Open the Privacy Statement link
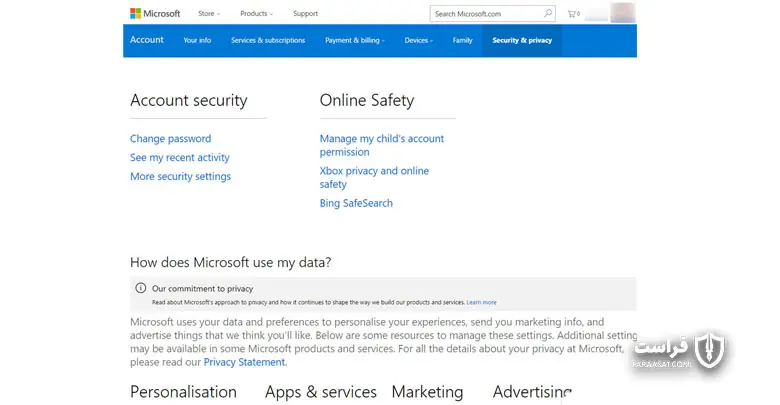Viewport: 780px width, 405px height. tap(245, 362)
